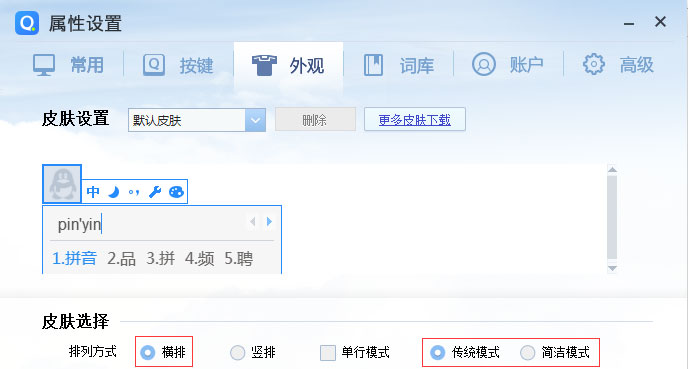This screenshot has width=688, height=369.
Task: Select the 竖排 vertical layout radio
Action: point(237,352)
